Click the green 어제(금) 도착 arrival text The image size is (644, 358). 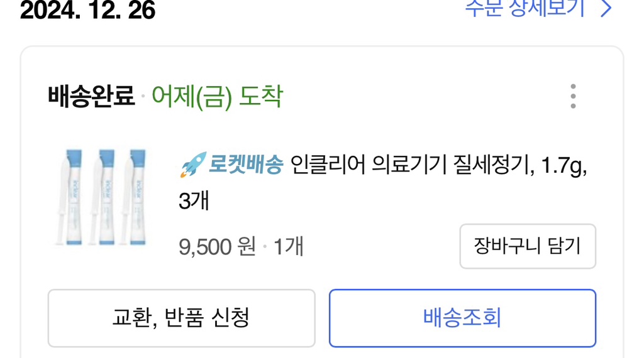[218, 97]
